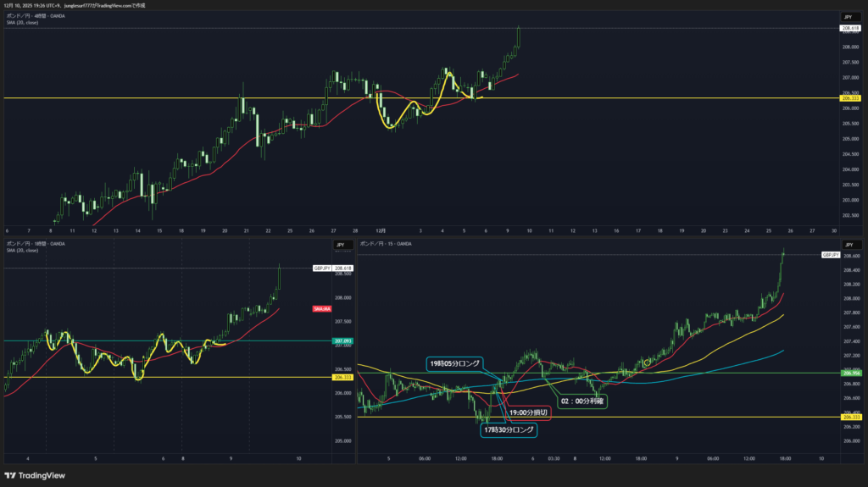Click the red SMA:MA tag on 1-hour chart
Screen dimensions: 868x487
321,310
